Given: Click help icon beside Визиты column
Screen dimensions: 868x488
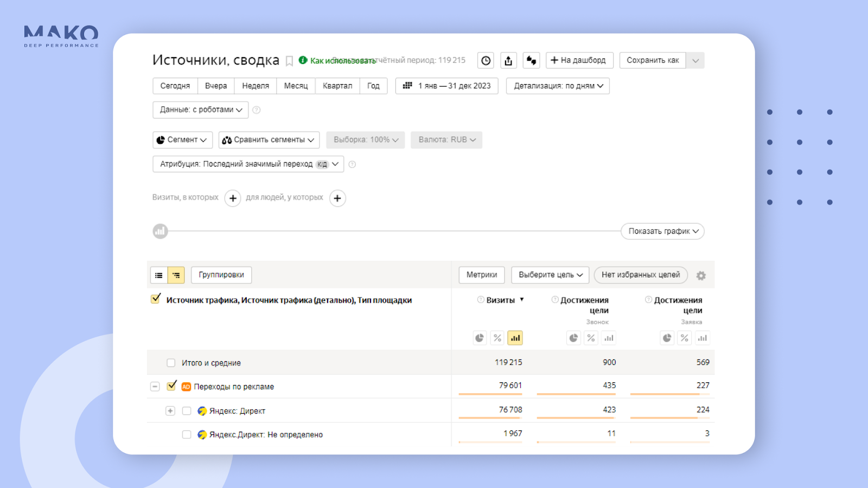Looking at the screenshot, I should click(481, 300).
